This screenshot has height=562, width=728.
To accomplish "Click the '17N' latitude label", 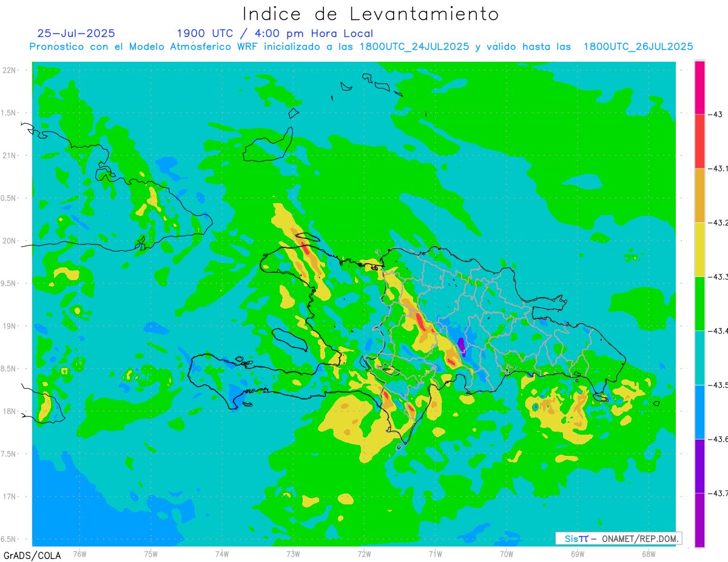I will (10, 497).
